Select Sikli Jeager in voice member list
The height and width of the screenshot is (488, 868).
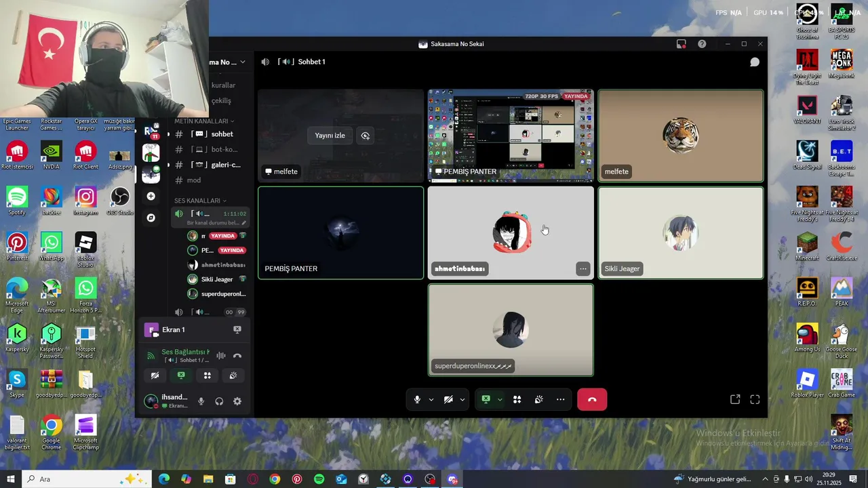(216, 279)
